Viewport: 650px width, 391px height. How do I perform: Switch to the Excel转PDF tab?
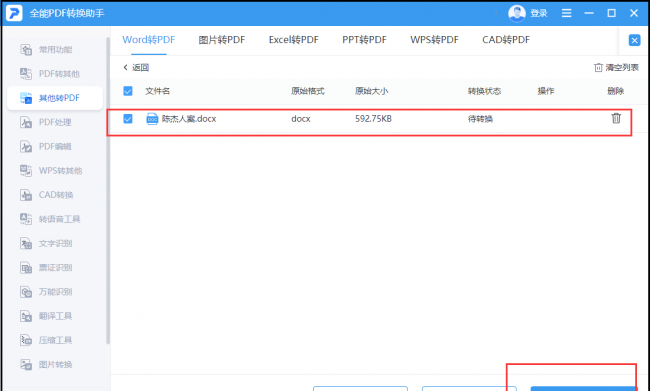coord(293,40)
